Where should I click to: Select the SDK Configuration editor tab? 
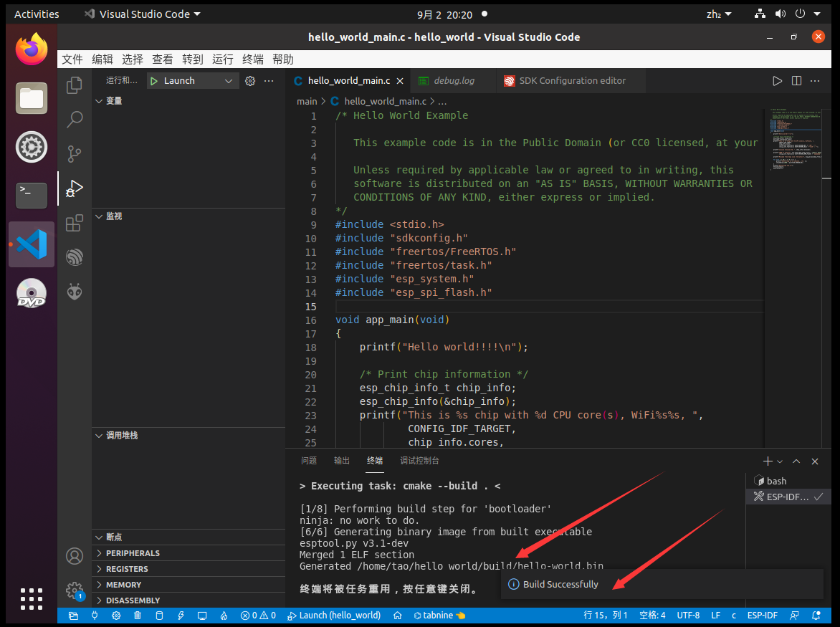(571, 81)
